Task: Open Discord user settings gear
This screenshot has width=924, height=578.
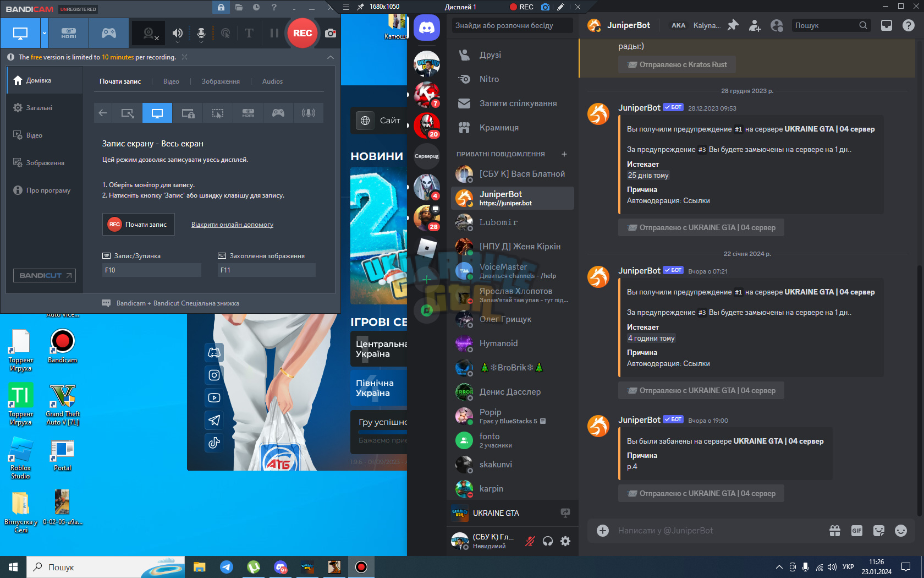Action: coord(565,541)
